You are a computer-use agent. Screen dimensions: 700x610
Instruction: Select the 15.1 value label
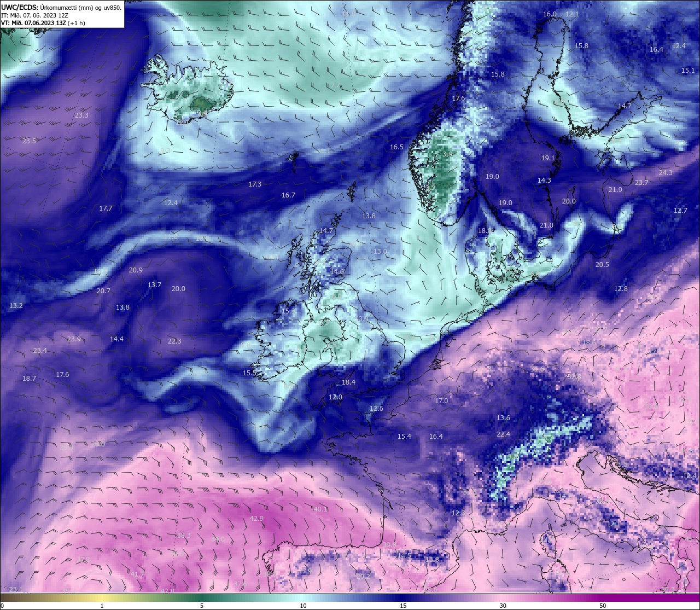[x=688, y=70]
